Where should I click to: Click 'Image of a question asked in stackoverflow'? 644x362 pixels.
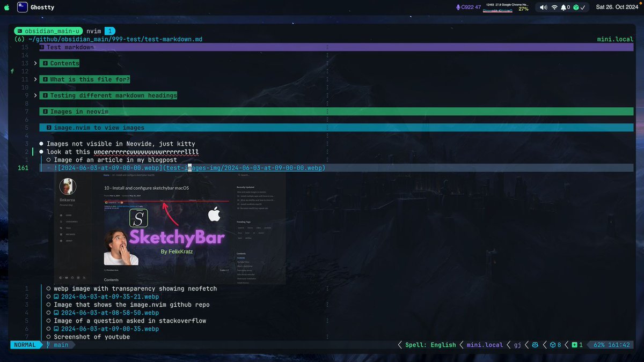[130, 321]
